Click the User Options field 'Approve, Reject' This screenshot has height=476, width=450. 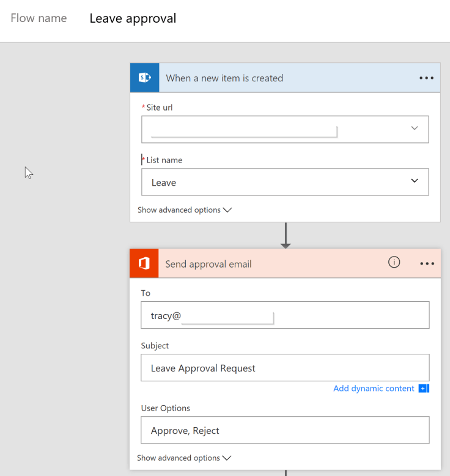point(285,430)
